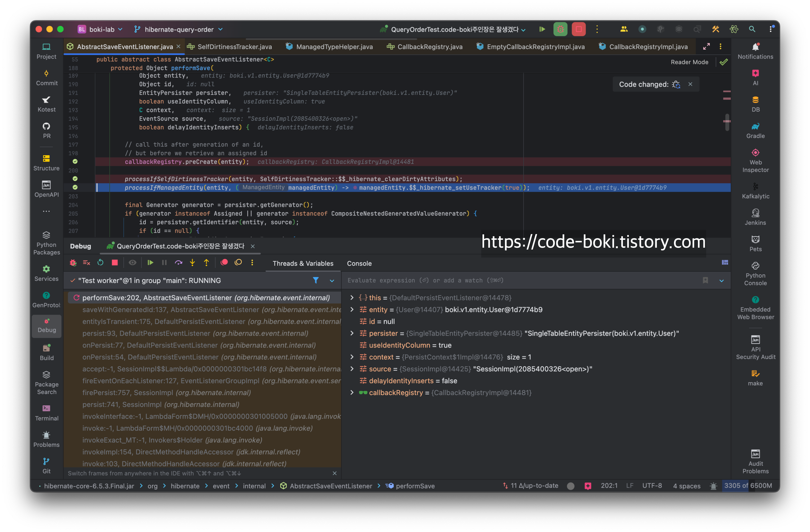Click the Mute Breakpoints icon
This screenshot has width=810, height=532.
[238, 262]
